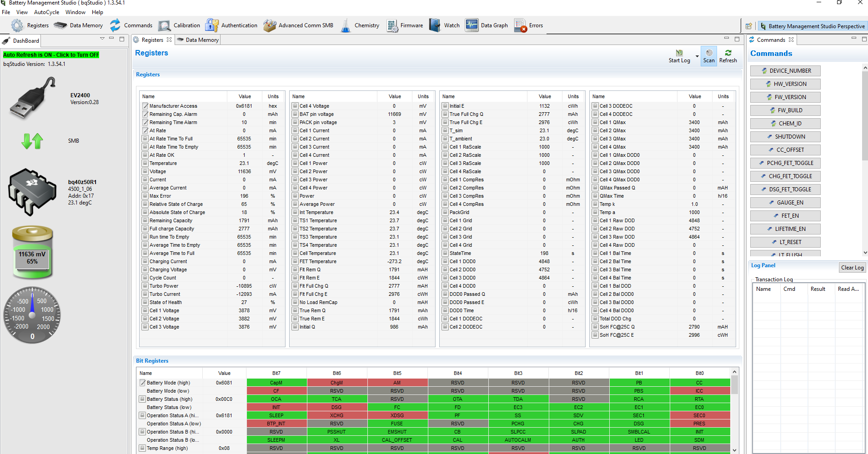This screenshot has height=454, width=868.
Task: Send the GAUGE_EN command
Action: (785, 203)
